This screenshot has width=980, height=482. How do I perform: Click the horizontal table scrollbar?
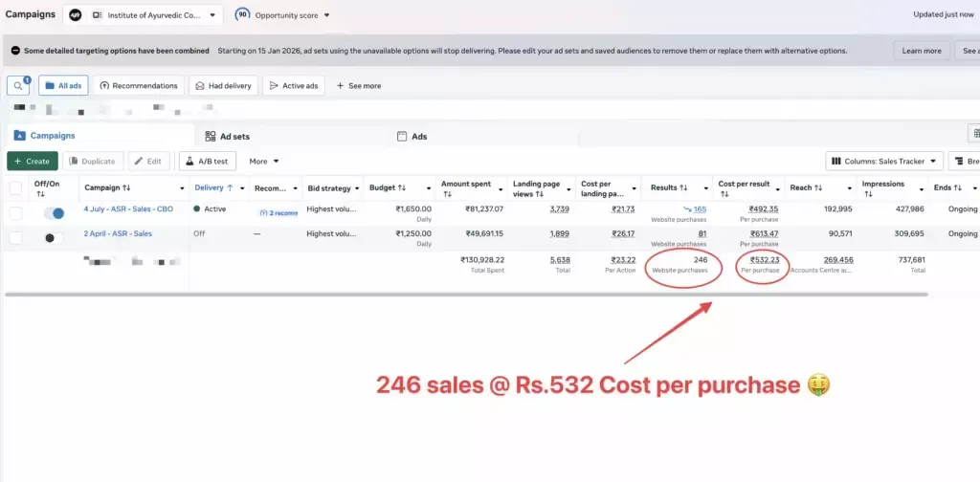coord(466,294)
